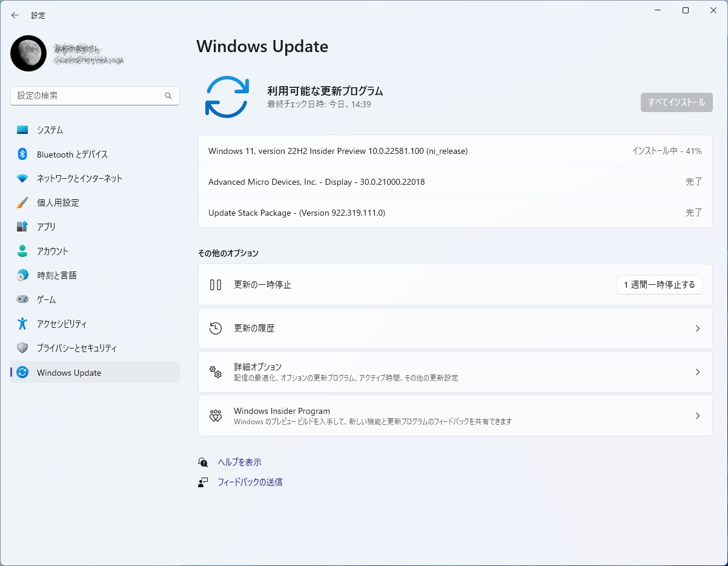Click the 完了 status of AMD Display update
This screenshot has height=566, width=728.
[x=694, y=182]
